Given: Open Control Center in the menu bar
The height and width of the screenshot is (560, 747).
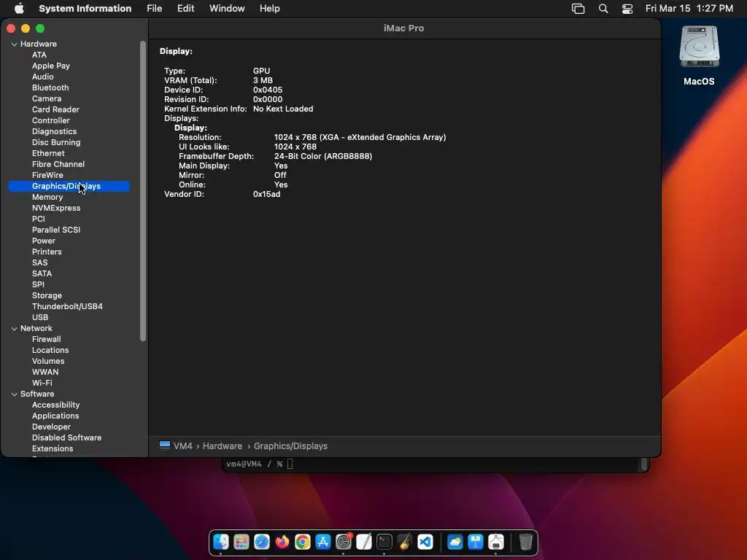Looking at the screenshot, I should click(x=627, y=9).
